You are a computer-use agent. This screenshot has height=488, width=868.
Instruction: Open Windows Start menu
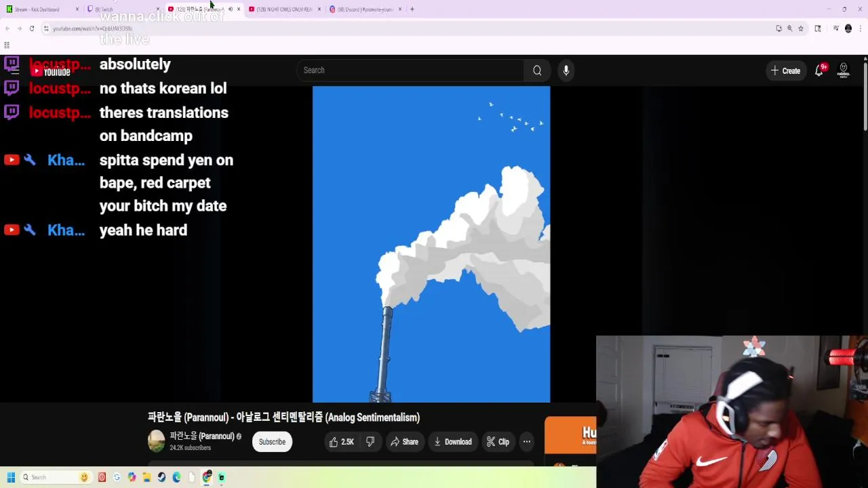pos(11,477)
